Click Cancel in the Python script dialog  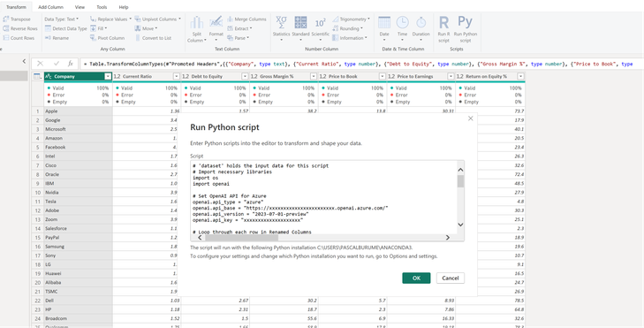[x=451, y=278]
